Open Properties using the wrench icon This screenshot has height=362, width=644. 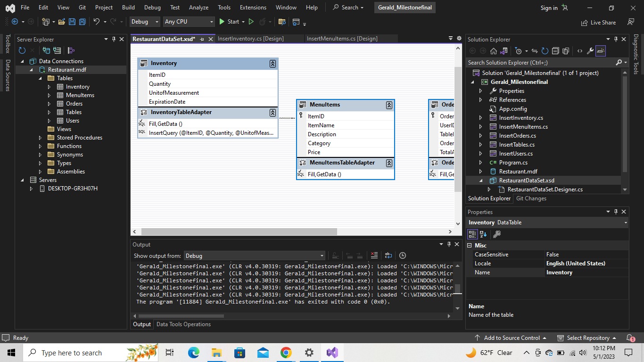coord(590,51)
